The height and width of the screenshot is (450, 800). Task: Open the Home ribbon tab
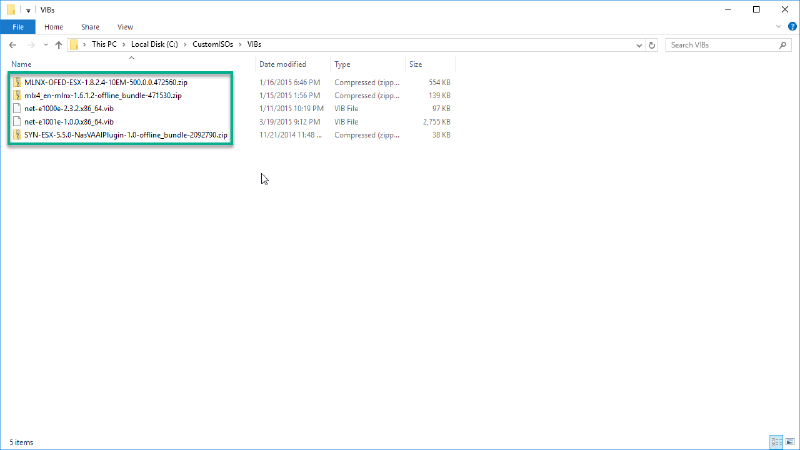pos(54,27)
